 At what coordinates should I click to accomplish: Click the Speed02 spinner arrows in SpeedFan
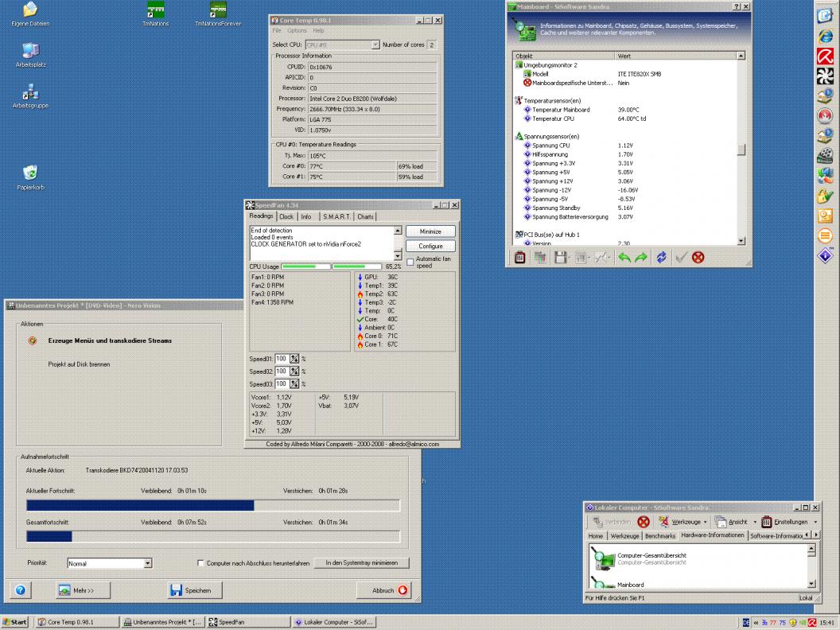pos(294,371)
